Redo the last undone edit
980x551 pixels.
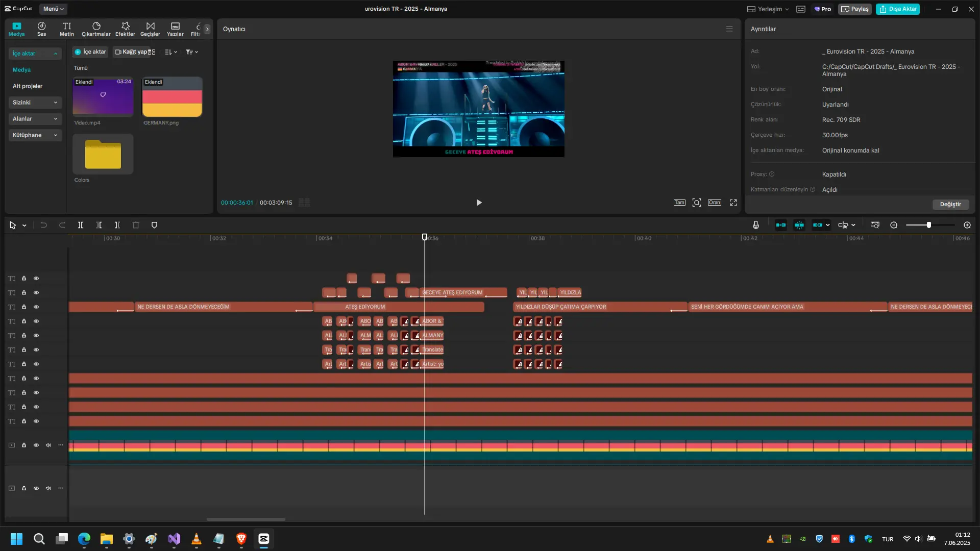62,225
